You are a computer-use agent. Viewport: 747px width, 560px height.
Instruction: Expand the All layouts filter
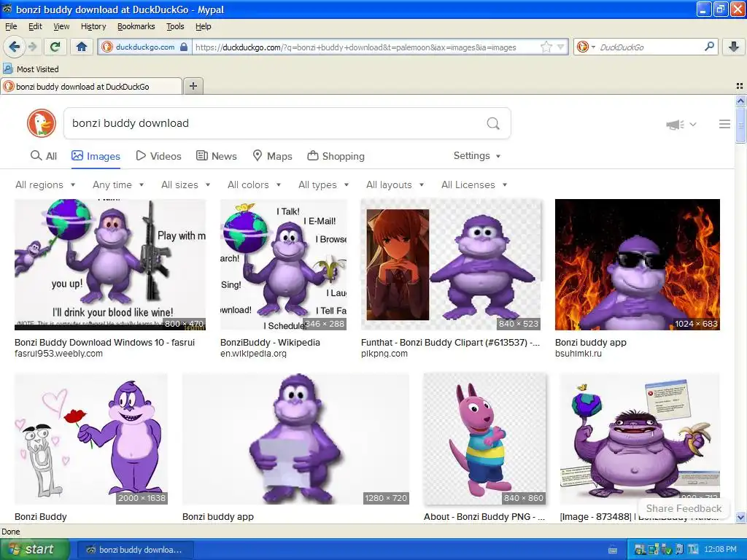coord(395,184)
